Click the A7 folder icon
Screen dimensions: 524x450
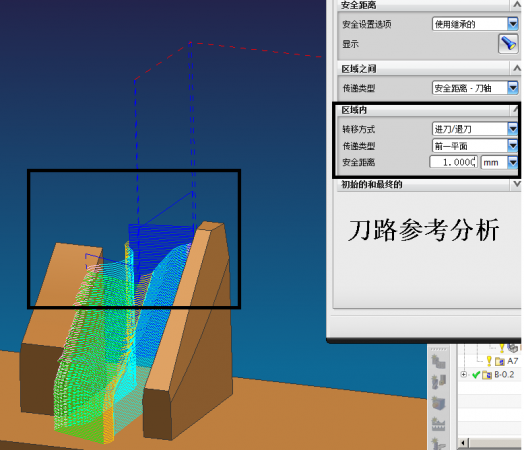point(500,361)
